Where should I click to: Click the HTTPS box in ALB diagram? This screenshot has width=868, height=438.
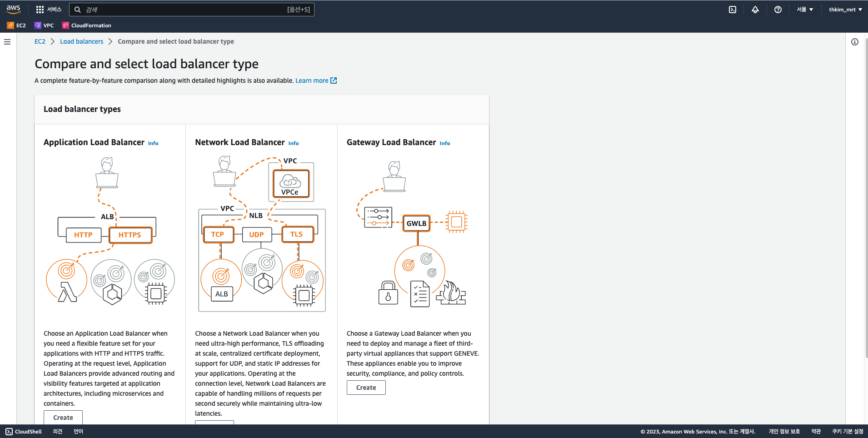[x=130, y=235]
